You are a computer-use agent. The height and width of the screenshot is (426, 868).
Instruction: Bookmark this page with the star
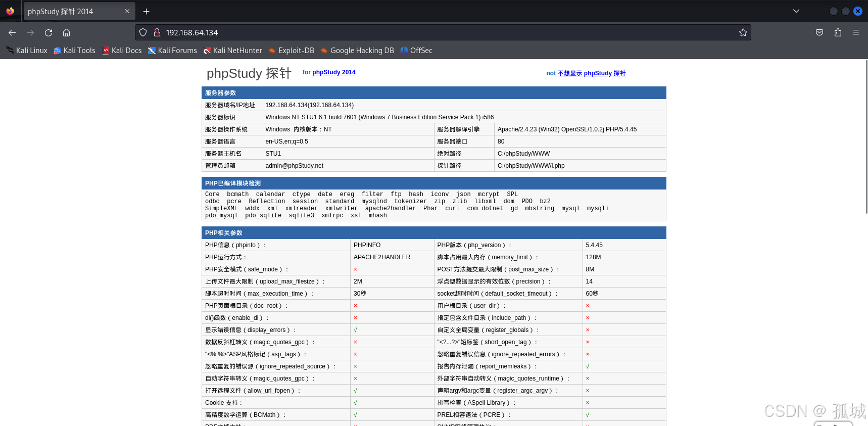(743, 32)
